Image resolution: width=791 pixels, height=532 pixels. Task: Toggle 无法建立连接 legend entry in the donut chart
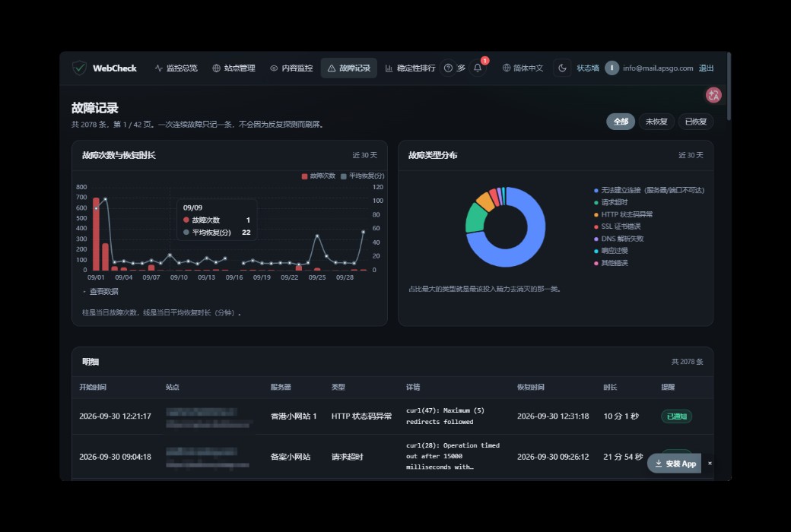click(649, 190)
